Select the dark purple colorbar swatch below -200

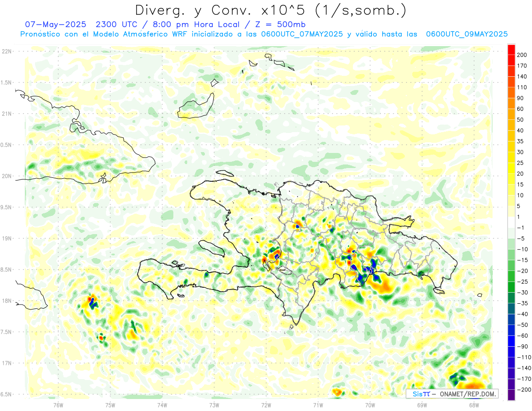pyautogui.click(x=511, y=395)
